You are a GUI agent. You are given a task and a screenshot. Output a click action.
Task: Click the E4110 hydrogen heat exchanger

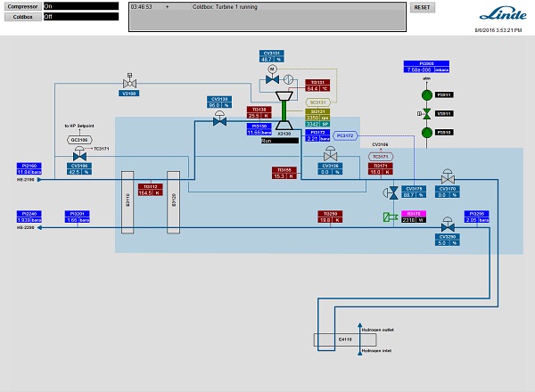click(346, 339)
